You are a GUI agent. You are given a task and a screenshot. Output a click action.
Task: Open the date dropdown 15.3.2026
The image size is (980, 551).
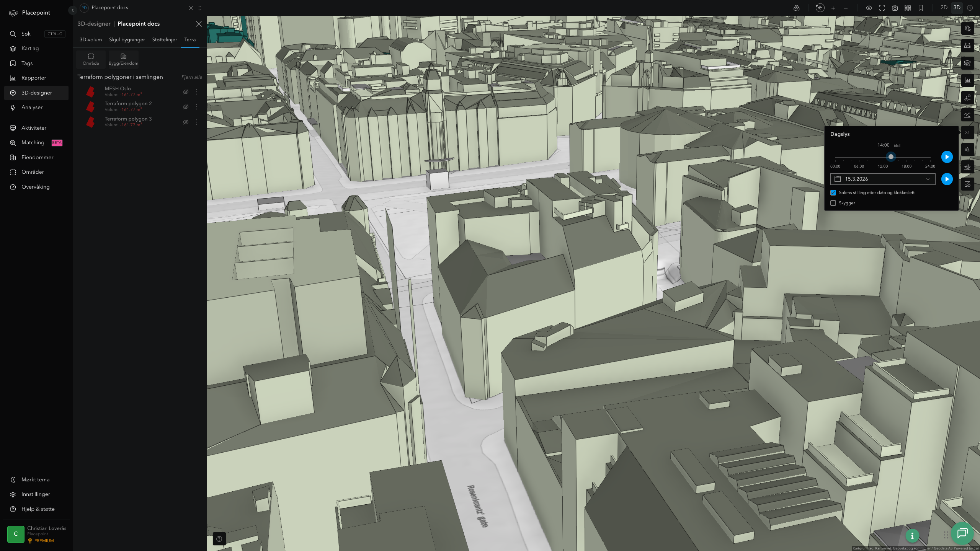pos(882,179)
